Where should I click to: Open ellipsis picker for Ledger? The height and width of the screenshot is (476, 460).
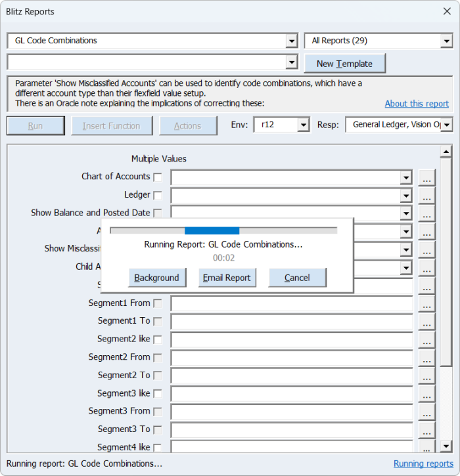426,196
